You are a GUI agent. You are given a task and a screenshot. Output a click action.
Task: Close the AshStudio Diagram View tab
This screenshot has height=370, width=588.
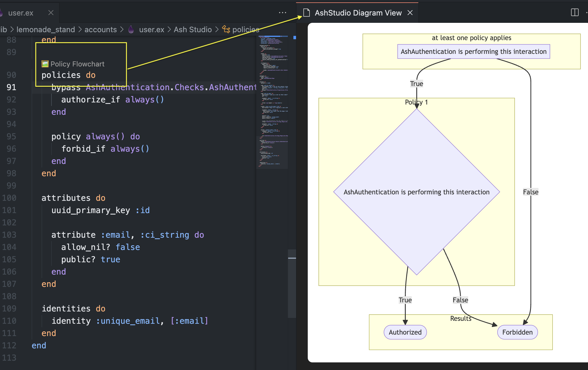(410, 13)
